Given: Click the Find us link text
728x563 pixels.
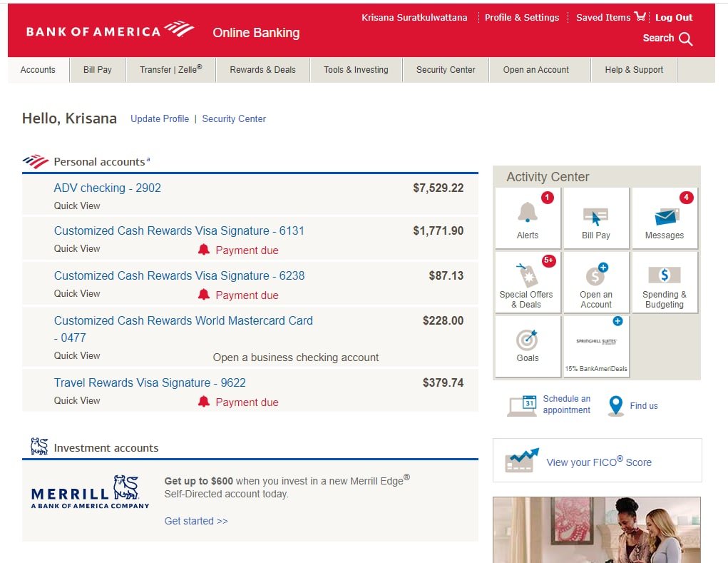Looking at the screenshot, I should point(644,406).
